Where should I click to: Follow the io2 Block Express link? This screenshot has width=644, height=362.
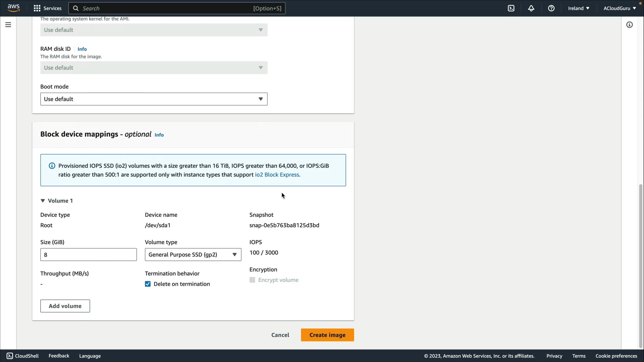click(277, 175)
